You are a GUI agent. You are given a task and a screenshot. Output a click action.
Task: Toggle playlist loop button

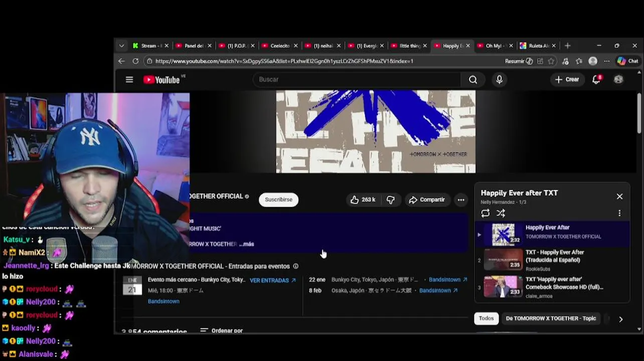485,213
